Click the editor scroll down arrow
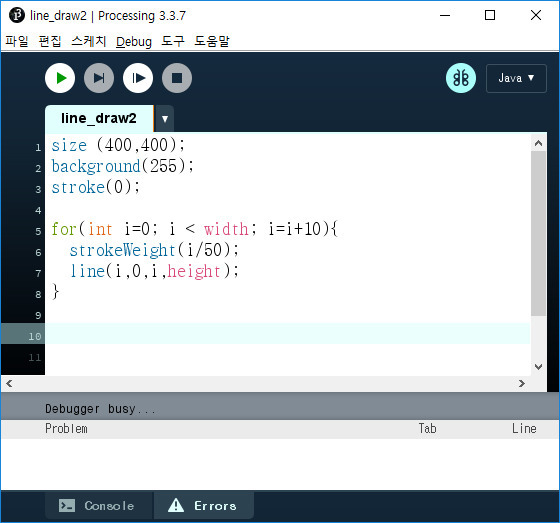Viewport: 560px width, 523px height. coord(538,367)
